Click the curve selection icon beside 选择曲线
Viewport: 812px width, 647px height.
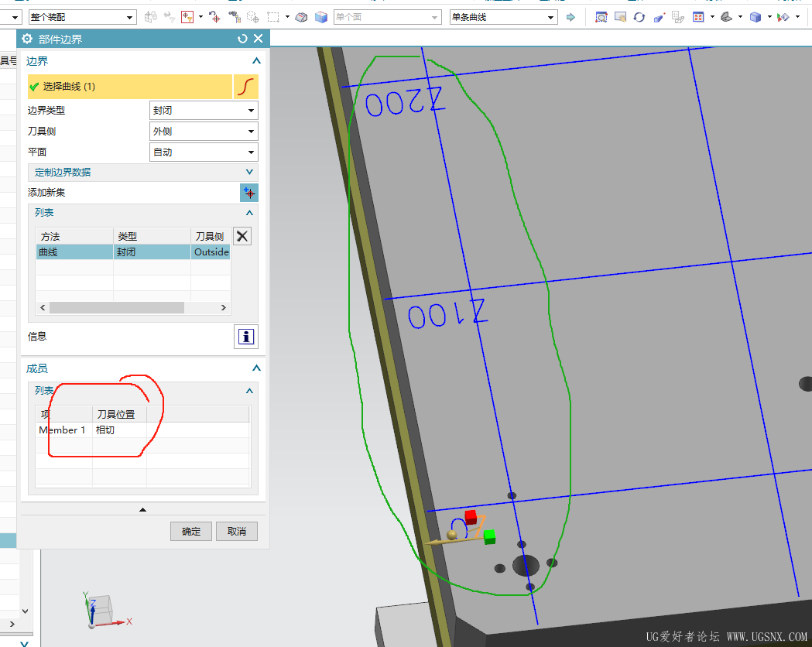(245, 87)
